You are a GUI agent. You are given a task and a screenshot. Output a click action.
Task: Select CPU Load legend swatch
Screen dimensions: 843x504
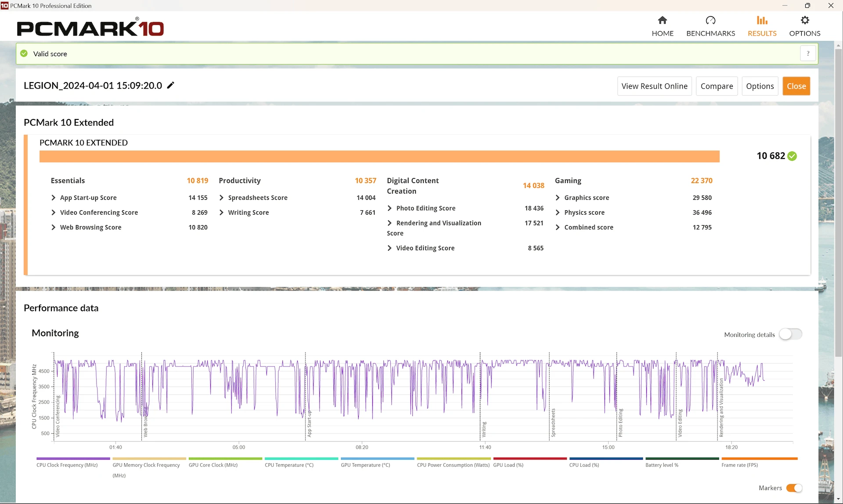[605, 458]
